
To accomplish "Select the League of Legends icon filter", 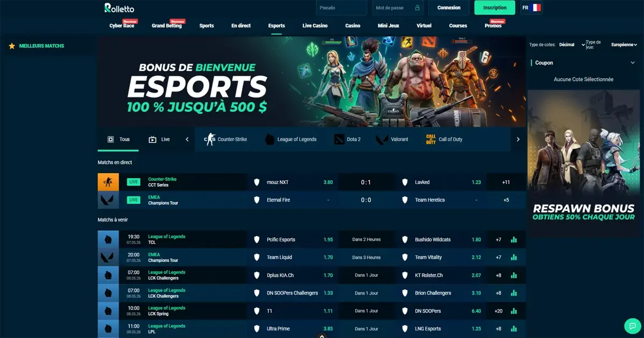I will point(270,139).
